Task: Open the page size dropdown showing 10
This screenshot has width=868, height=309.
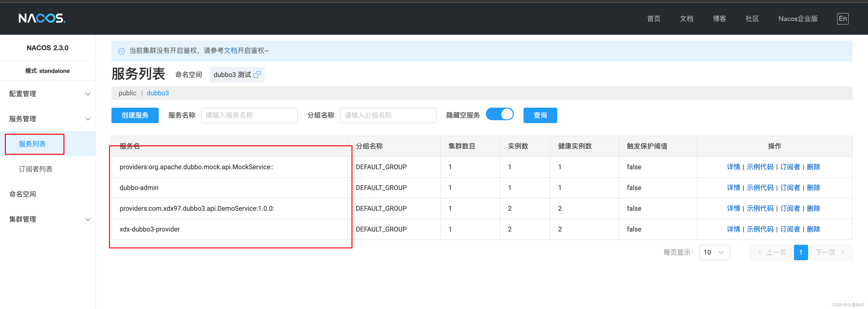Action: pos(714,252)
